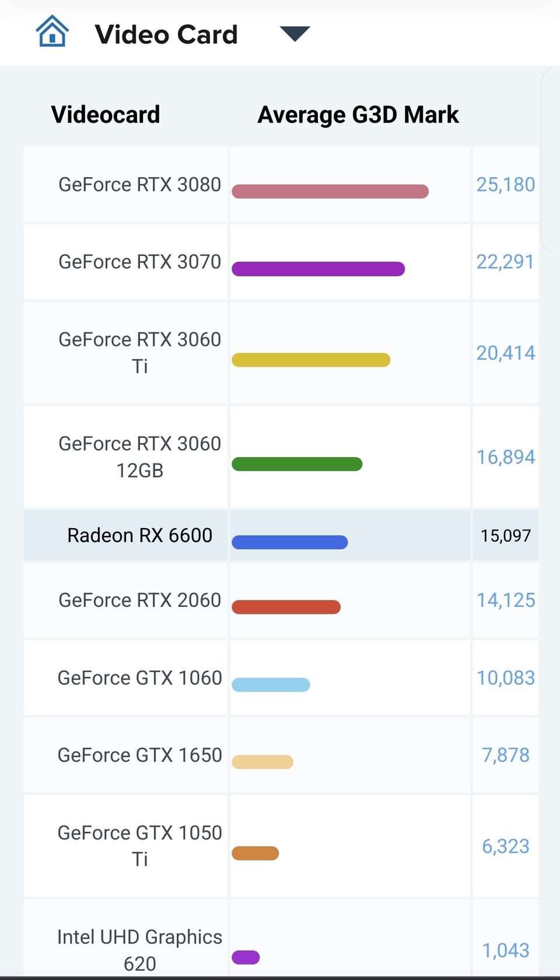Screen dimensions: 560x980
Task: Follow the 1,043 score link
Action: (506, 951)
